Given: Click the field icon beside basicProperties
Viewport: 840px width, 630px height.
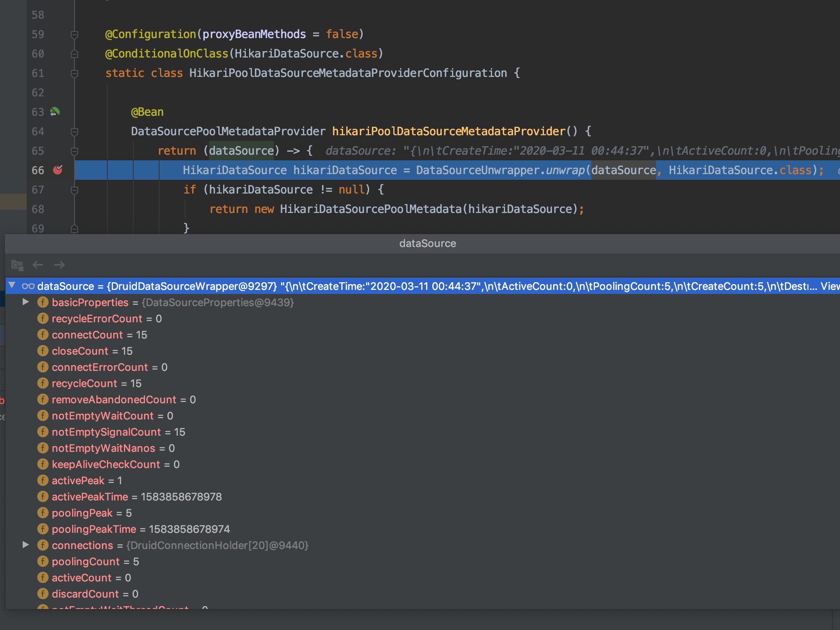Looking at the screenshot, I should coord(43,302).
